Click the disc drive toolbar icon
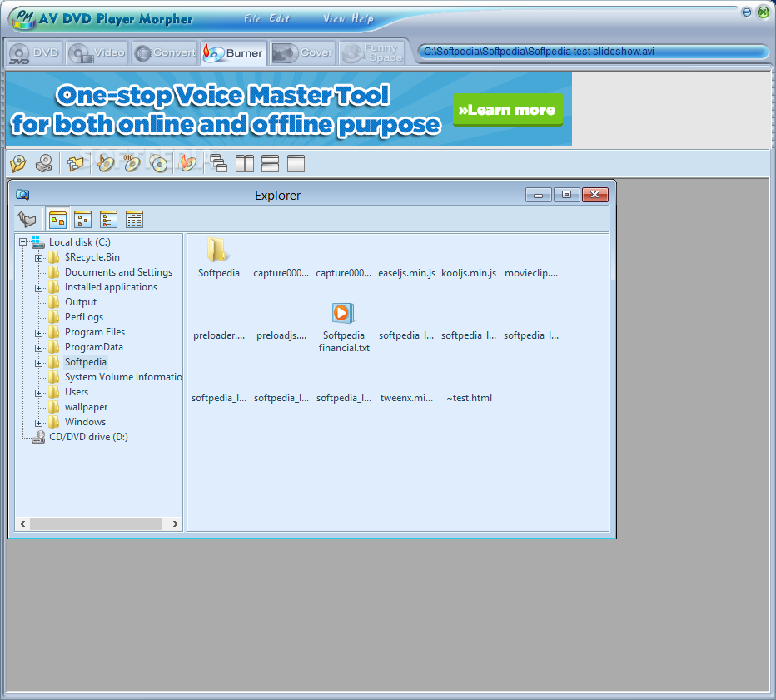This screenshot has height=700, width=776. click(44, 163)
